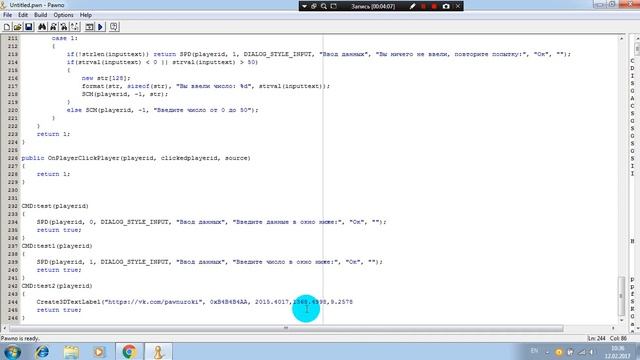
Task: Click the 'return true;' line at 245
Action: [x=59, y=310]
